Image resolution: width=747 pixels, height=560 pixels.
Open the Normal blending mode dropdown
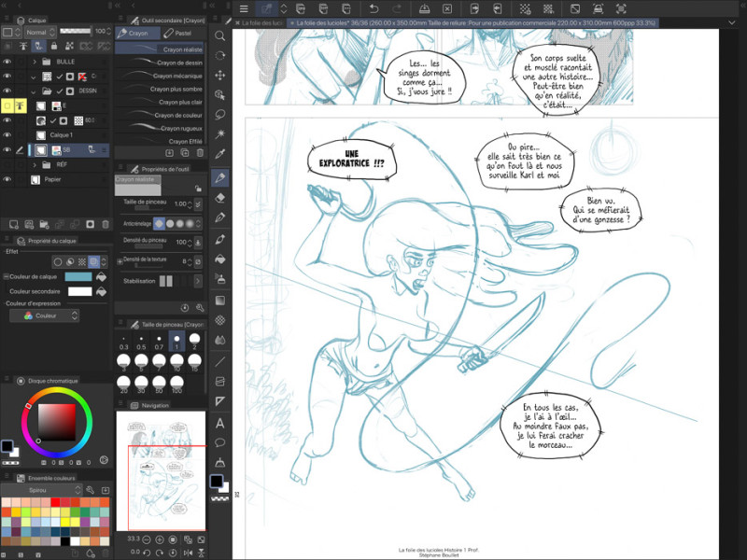pyautogui.click(x=39, y=32)
